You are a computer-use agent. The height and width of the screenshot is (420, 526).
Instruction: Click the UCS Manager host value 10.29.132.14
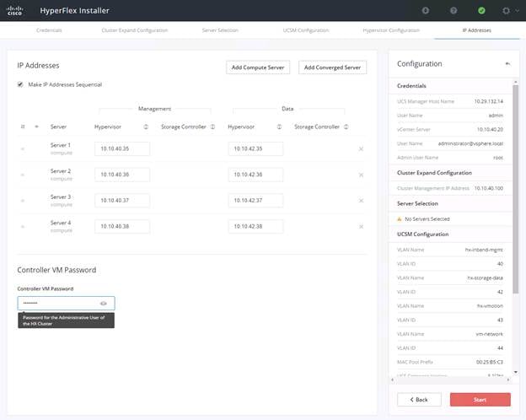[x=488, y=101]
